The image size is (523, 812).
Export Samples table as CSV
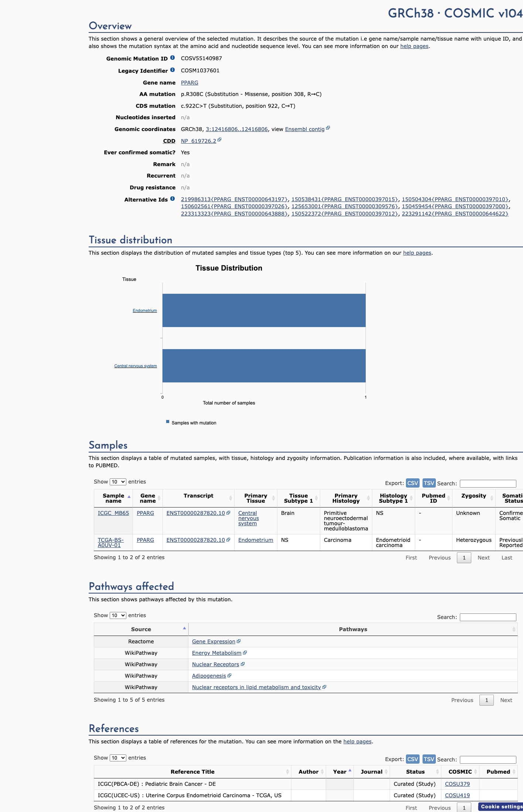413,483
